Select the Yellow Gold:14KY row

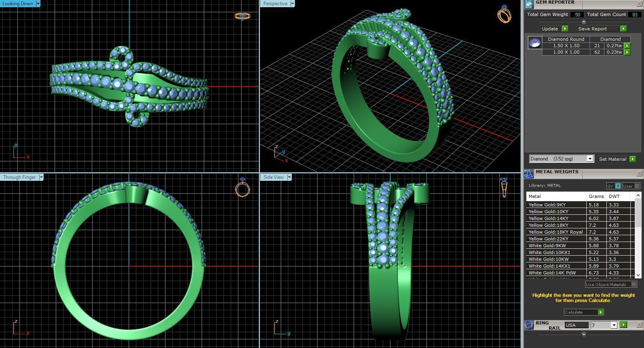click(580, 218)
